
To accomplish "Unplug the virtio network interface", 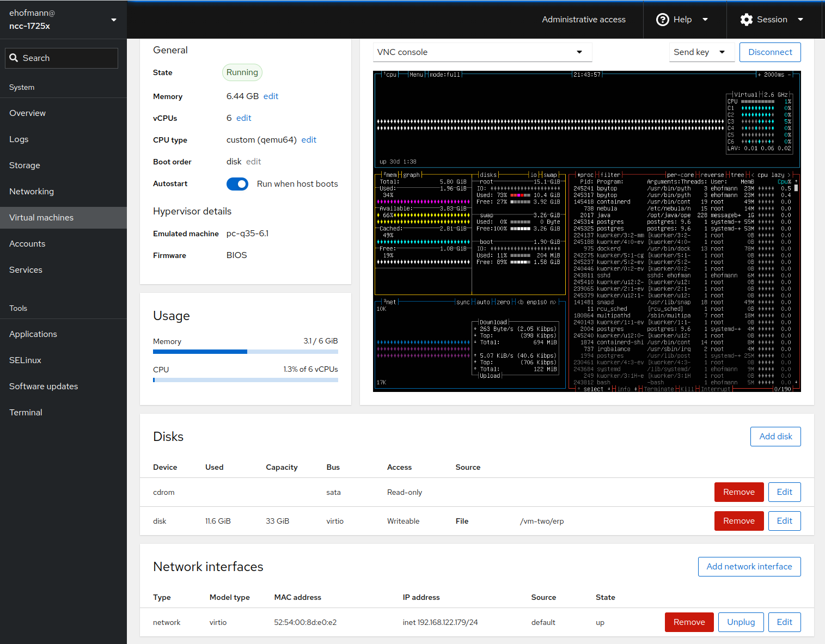I will (741, 622).
